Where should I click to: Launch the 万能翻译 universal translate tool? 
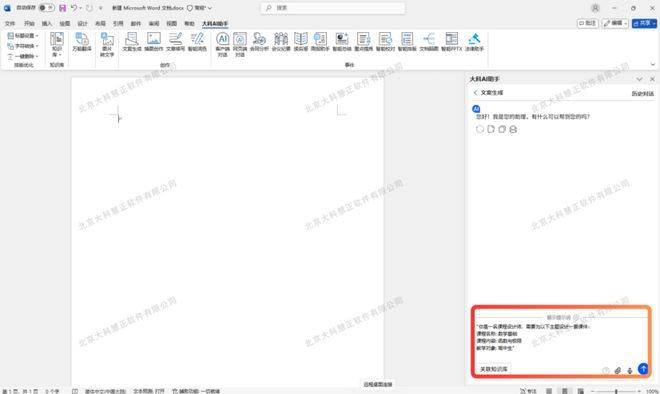[82, 42]
